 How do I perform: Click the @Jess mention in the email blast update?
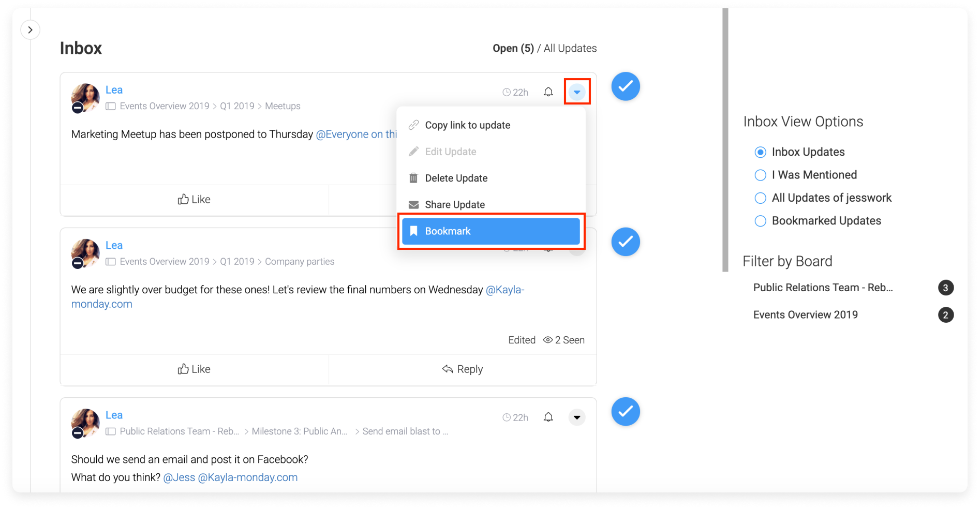[179, 477]
